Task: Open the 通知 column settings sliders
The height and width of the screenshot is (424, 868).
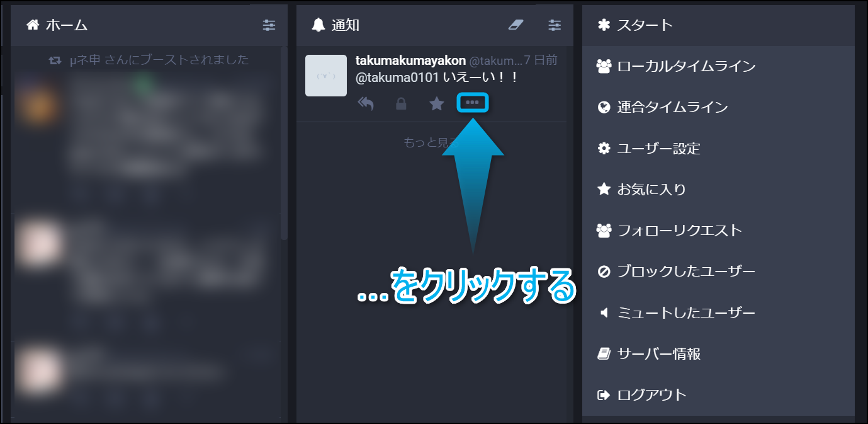Action: (555, 25)
